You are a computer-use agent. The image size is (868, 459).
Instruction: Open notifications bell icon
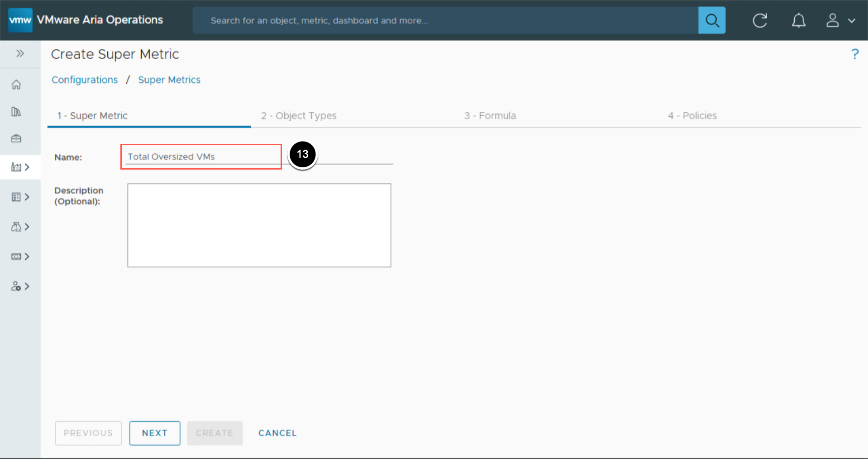pyautogui.click(x=798, y=20)
